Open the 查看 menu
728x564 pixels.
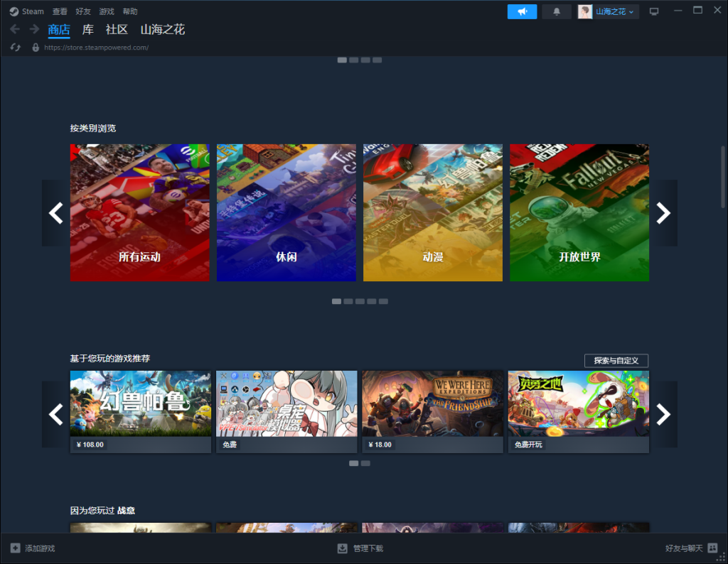pyautogui.click(x=60, y=11)
